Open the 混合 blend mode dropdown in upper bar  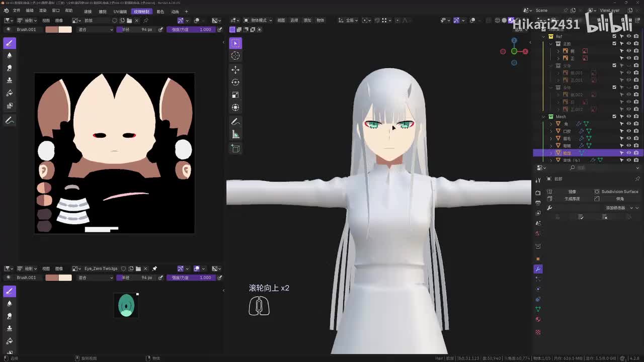pyautogui.click(x=96, y=30)
